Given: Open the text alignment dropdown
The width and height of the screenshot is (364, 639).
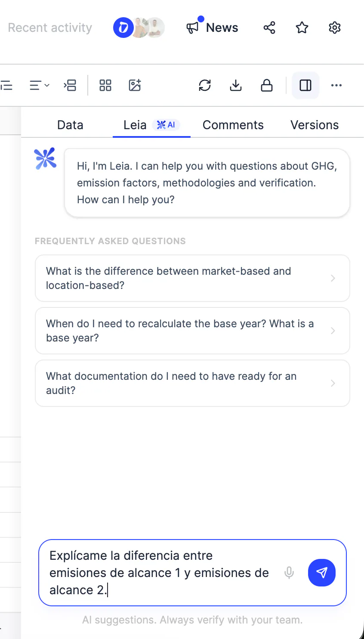Looking at the screenshot, I should click(x=39, y=85).
